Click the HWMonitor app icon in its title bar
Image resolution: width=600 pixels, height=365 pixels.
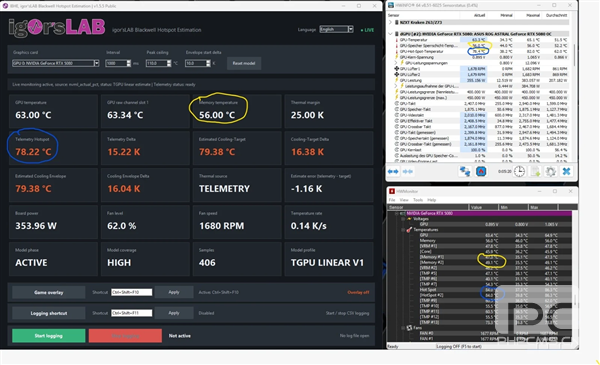click(x=391, y=191)
